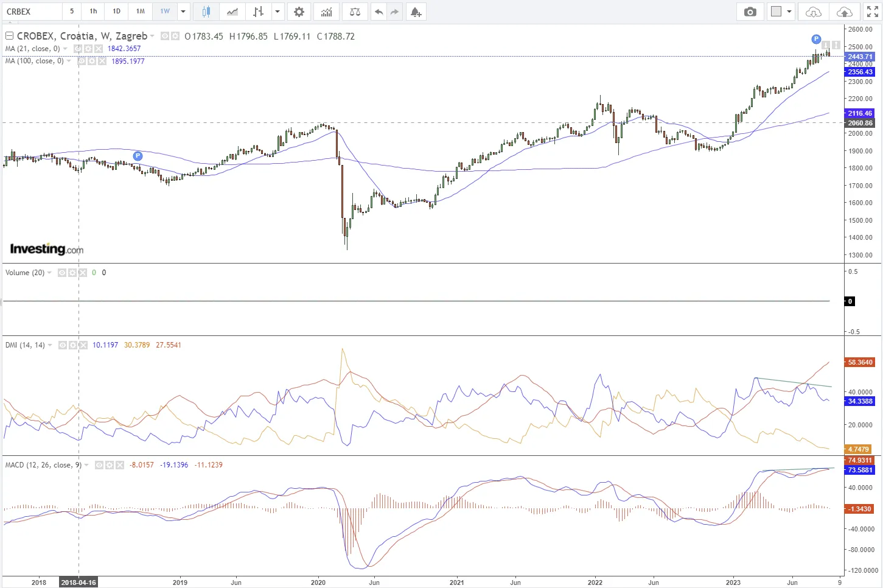This screenshot has width=883, height=588.
Task: Open chart properties gear in top toolbar
Action: 299,12
